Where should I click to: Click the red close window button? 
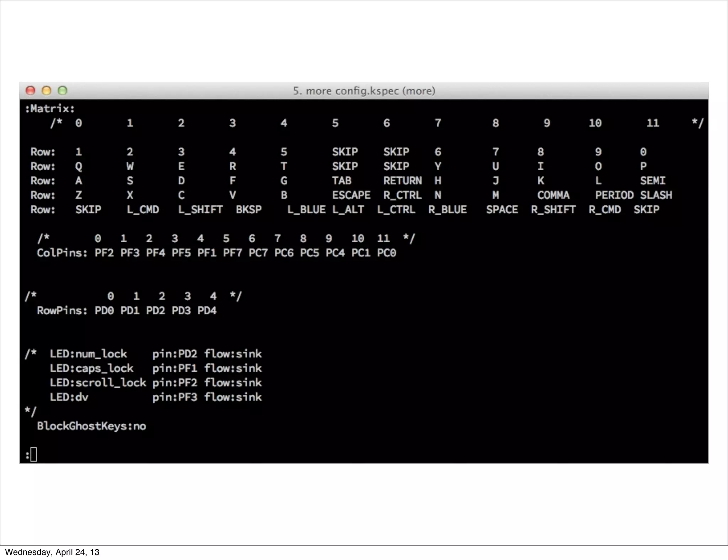(x=31, y=91)
